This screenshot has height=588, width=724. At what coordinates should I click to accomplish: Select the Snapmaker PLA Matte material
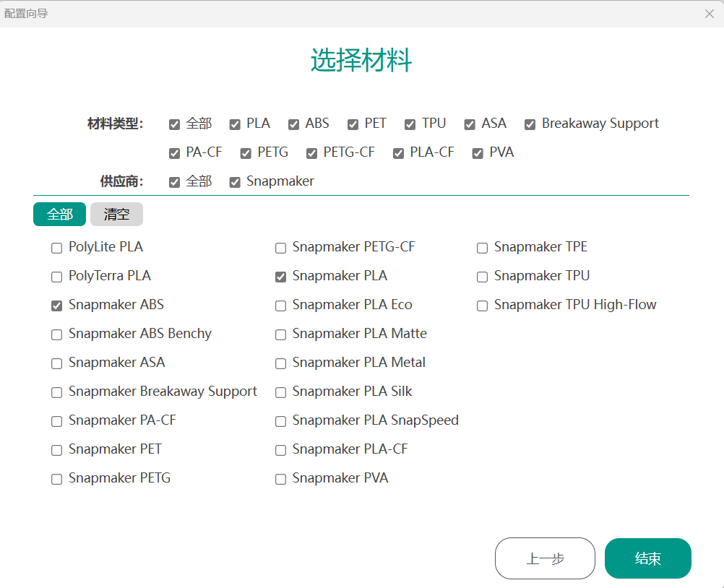click(x=281, y=334)
